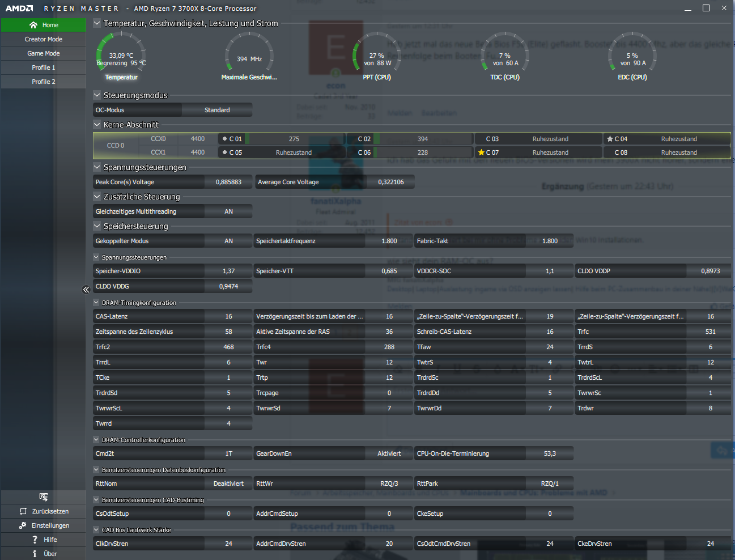Screen dimensions: 735x560
Task: Click the dot marker on core C 05
Action: click(x=224, y=152)
